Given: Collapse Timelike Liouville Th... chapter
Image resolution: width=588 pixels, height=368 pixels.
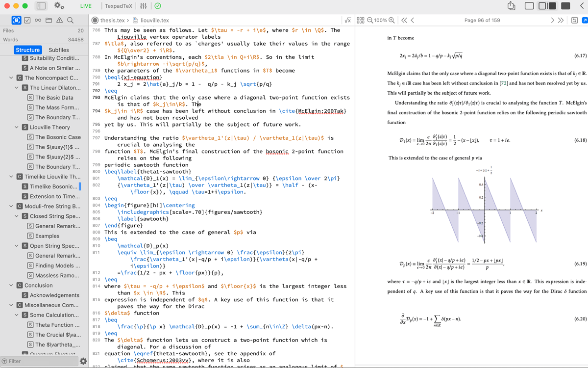Looking at the screenshot, I should 11,177.
